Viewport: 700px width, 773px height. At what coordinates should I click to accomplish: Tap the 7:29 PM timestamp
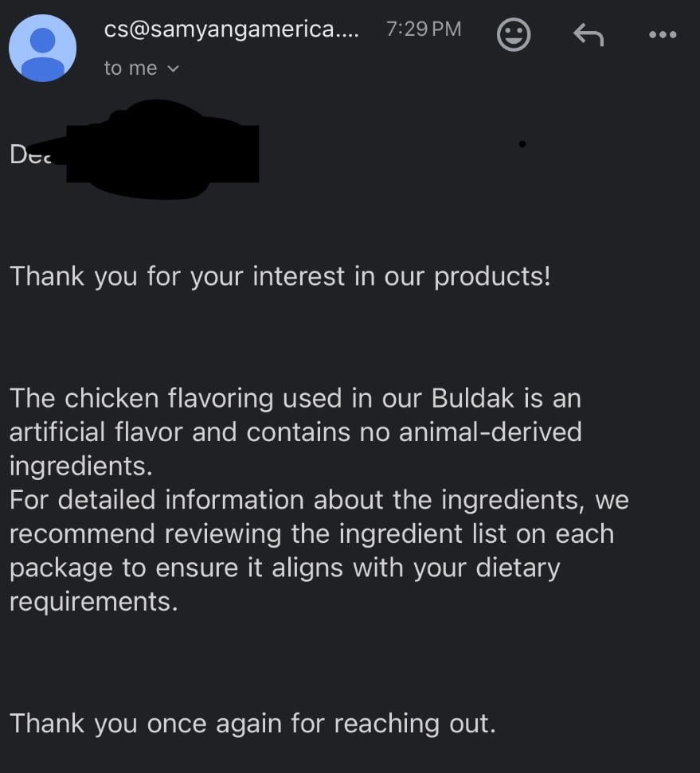click(x=423, y=29)
